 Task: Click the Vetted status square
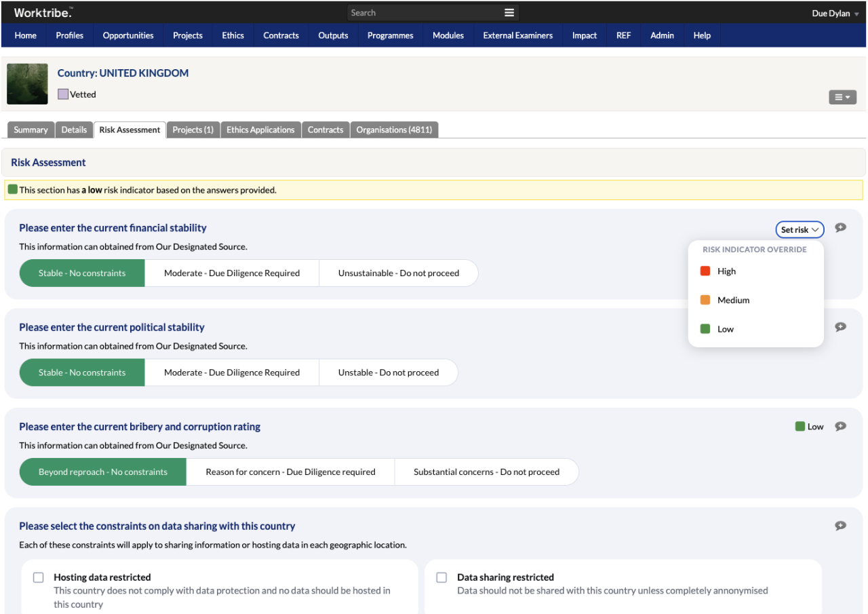[63, 94]
